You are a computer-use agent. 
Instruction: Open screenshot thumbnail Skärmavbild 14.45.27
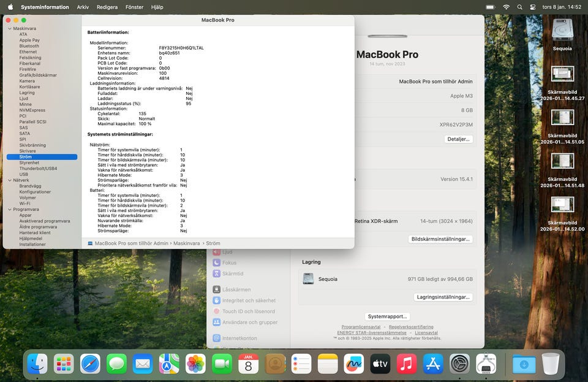pyautogui.click(x=562, y=75)
